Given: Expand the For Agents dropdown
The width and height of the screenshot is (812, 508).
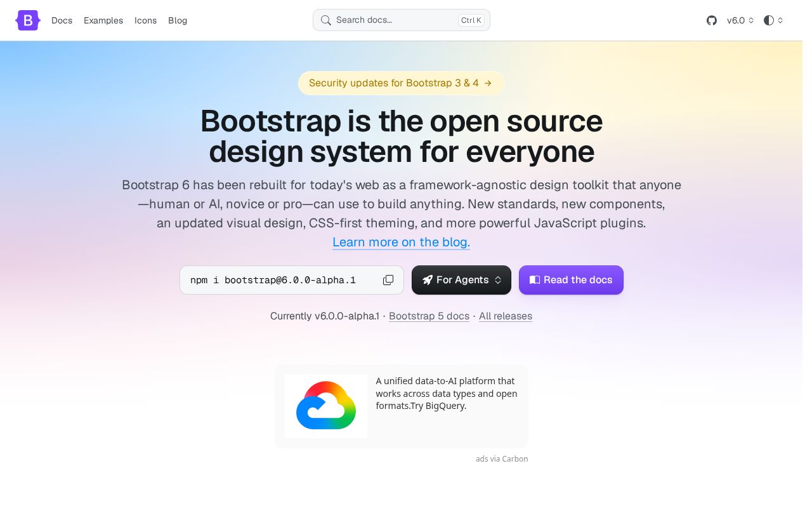Looking at the screenshot, I should (461, 280).
